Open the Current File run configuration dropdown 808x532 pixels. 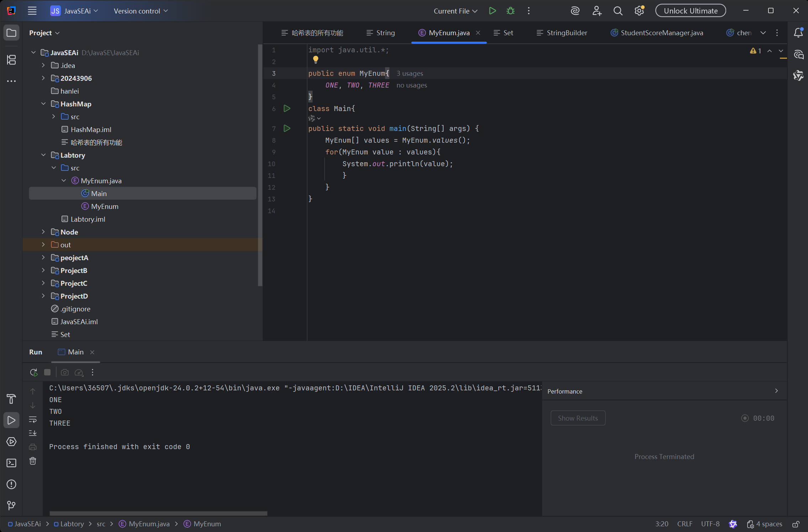(455, 11)
